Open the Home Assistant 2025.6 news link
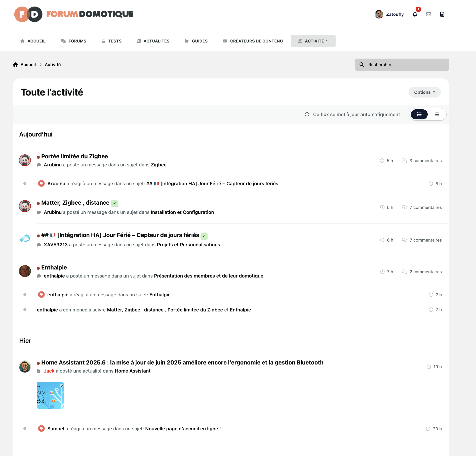 click(182, 362)
